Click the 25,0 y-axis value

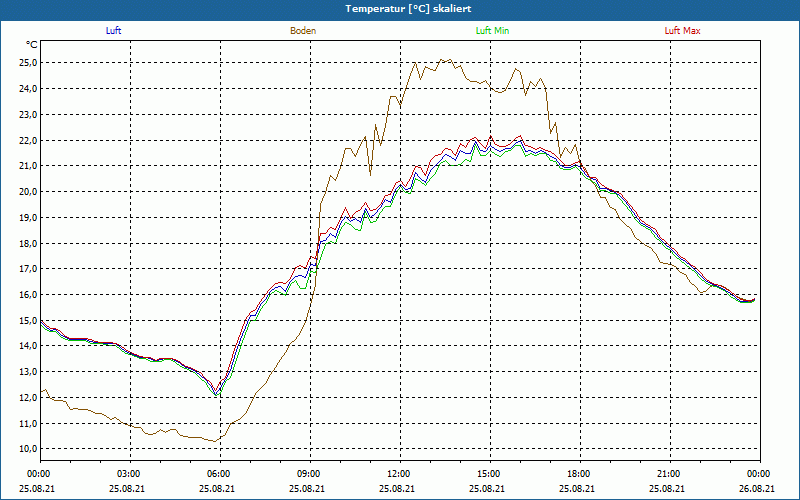tap(29, 63)
